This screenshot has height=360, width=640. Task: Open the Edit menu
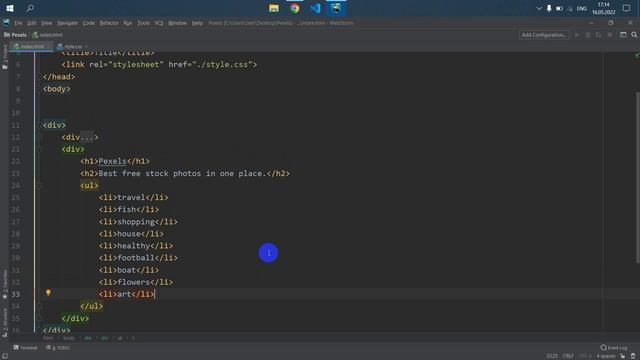[32, 23]
